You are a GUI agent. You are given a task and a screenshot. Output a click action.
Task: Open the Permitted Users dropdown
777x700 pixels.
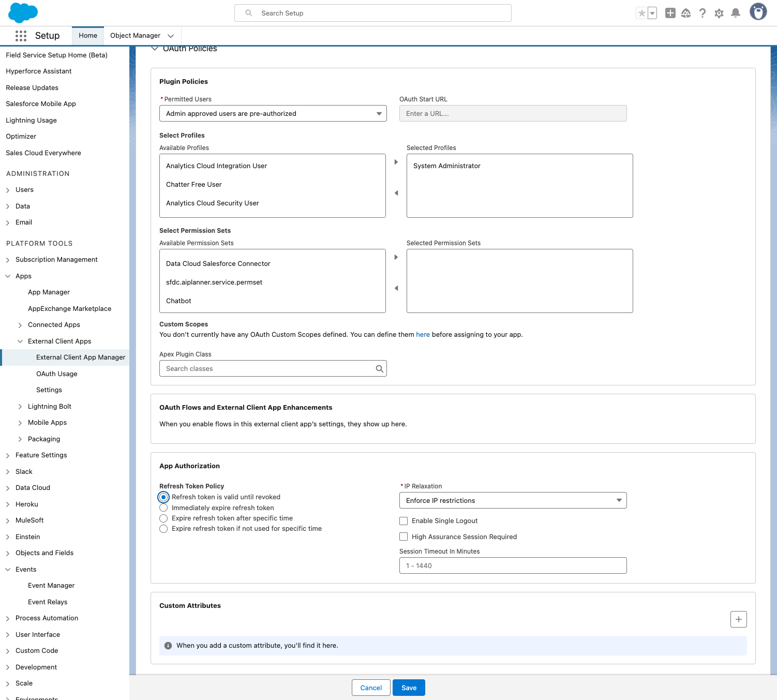[x=273, y=113]
